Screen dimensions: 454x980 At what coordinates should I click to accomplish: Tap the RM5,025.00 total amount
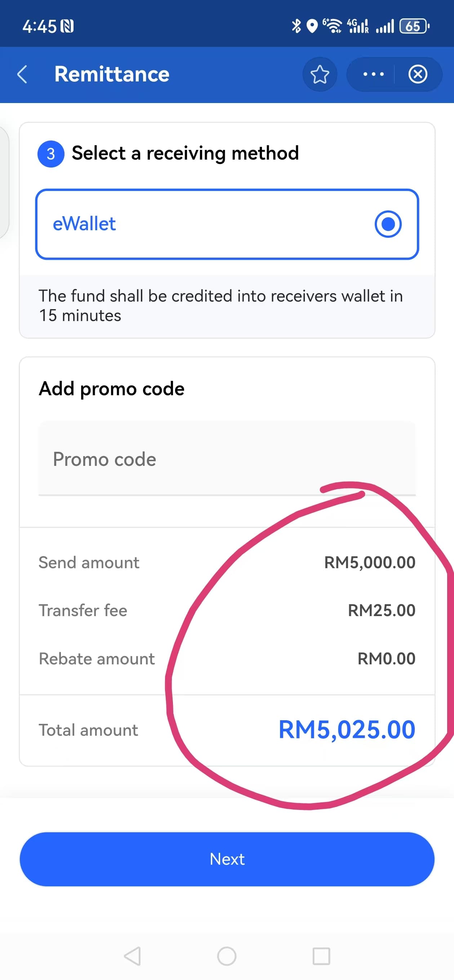[347, 730]
